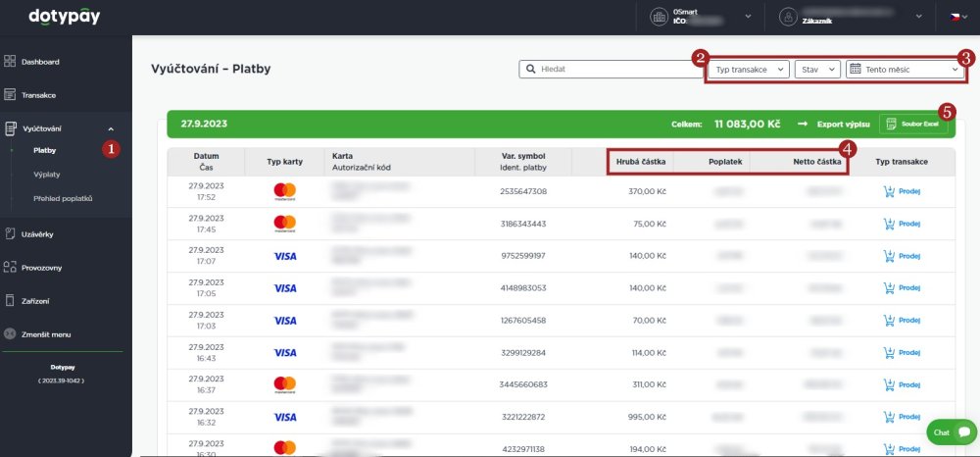Open the Tento měsíc date range dropdown
This screenshot has height=457, width=980.
[x=905, y=70]
